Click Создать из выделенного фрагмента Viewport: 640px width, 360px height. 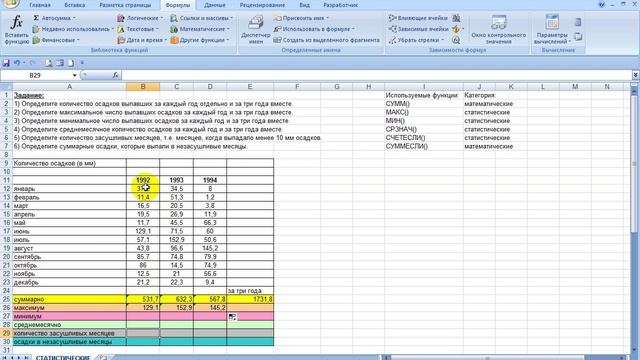[x=327, y=40]
